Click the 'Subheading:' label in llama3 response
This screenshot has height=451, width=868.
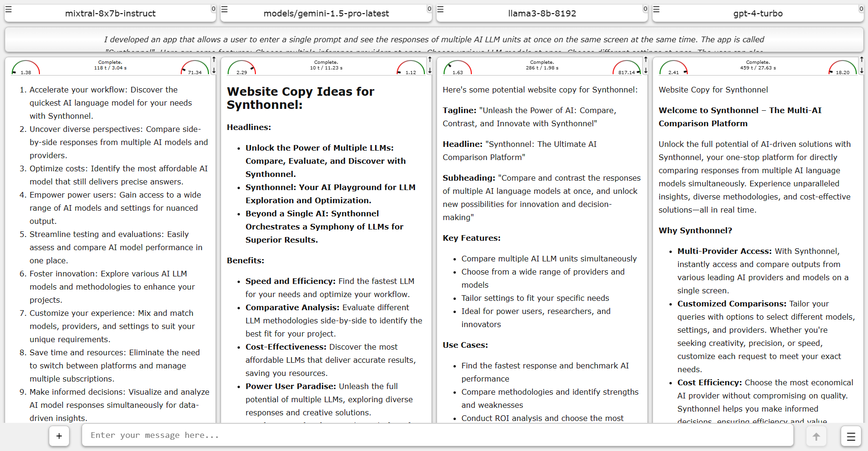[469, 178]
